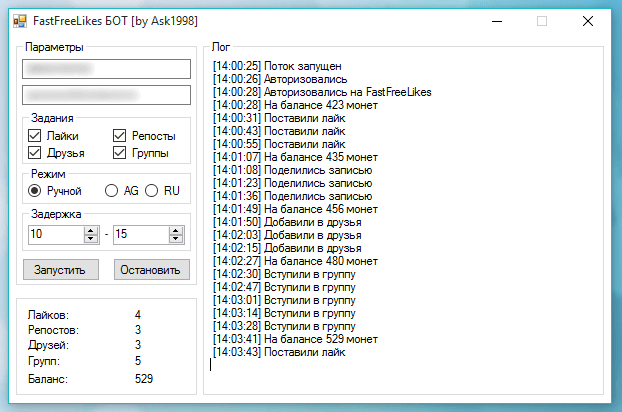The image size is (622, 412).
Task: Toggle the Лайки checkbox
Action: (x=35, y=136)
